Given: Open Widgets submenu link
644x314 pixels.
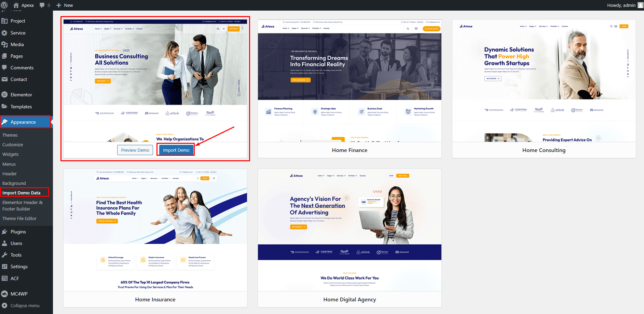Looking at the screenshot, I should pos(11,154).
